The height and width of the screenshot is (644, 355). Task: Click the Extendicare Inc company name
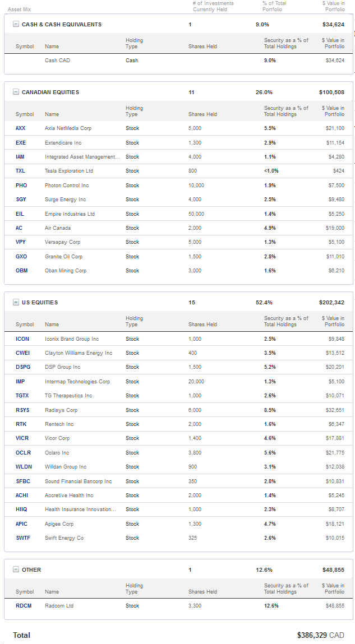click(63, 143)
